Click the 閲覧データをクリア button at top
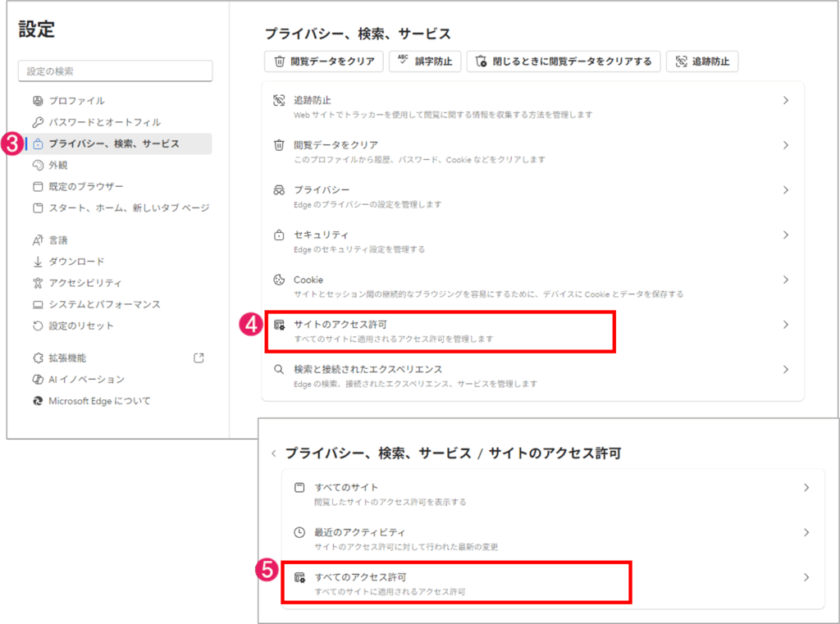The image size is (840, 624). 323,61
